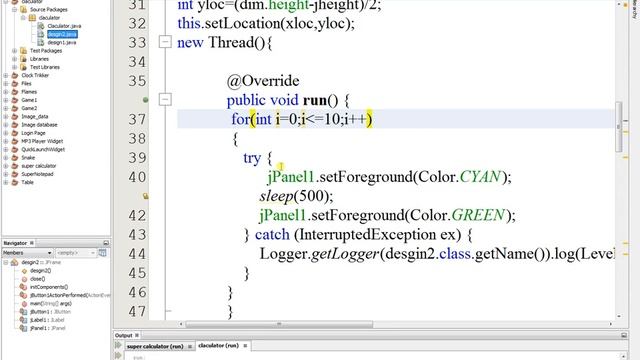Click the Source Packages folder icon
The image size is (640, 360).
click(24, 9)
